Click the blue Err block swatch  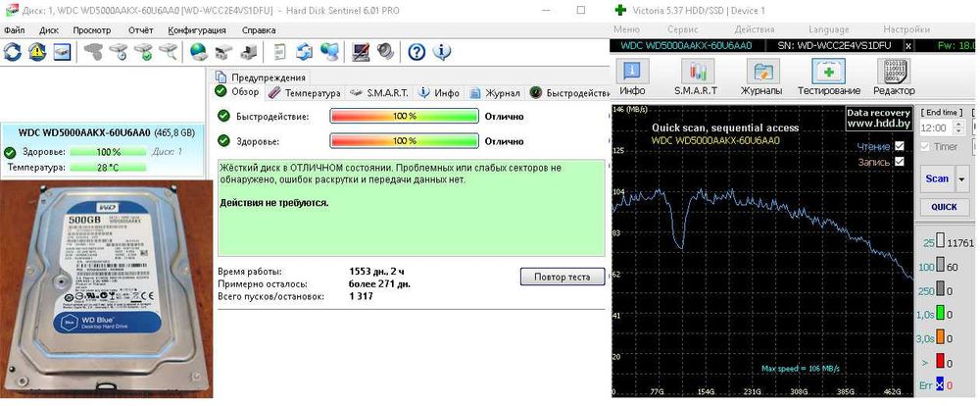[x=940, y=386]
